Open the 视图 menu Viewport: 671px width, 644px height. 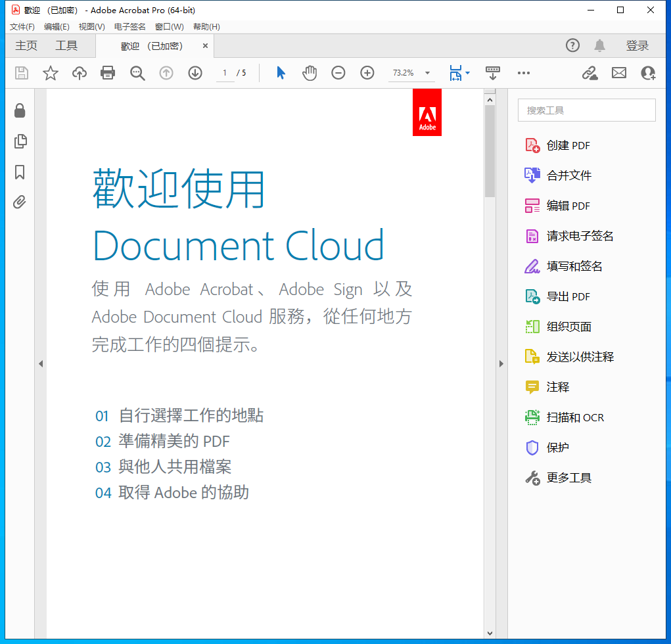click(x=91, y=26)
